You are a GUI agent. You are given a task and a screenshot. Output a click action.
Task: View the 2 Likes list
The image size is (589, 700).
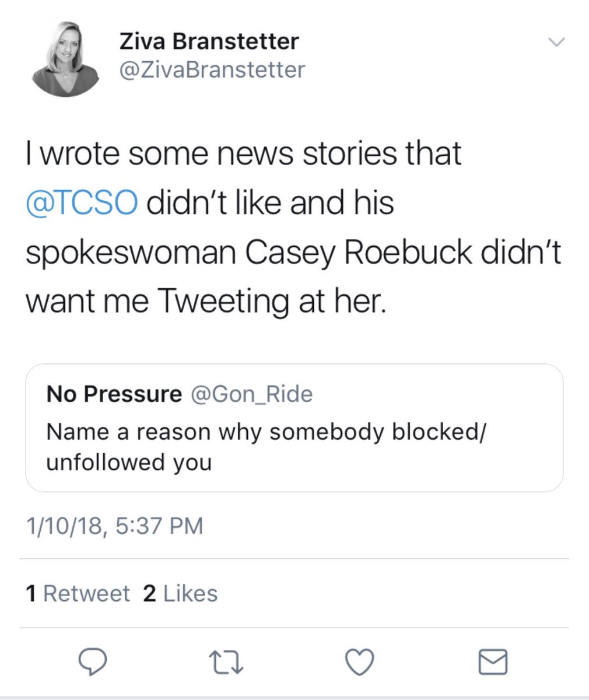point(180,593)
